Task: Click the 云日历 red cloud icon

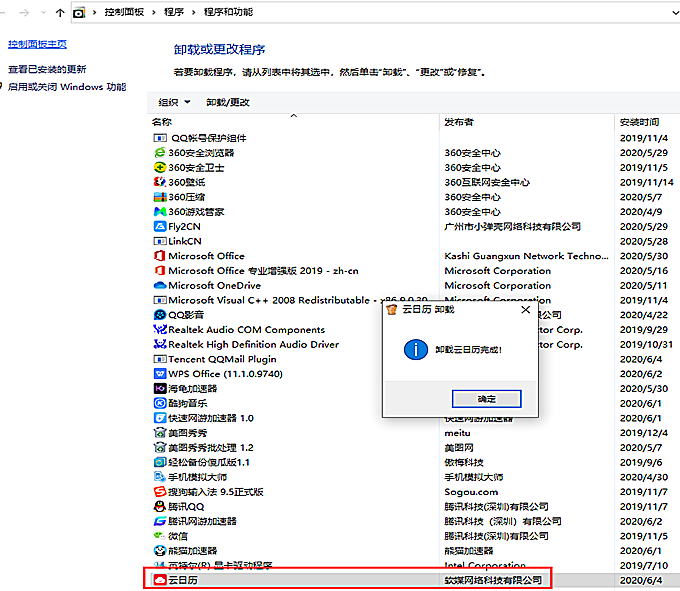Action: pyautogui.click(x=160, y=580)
